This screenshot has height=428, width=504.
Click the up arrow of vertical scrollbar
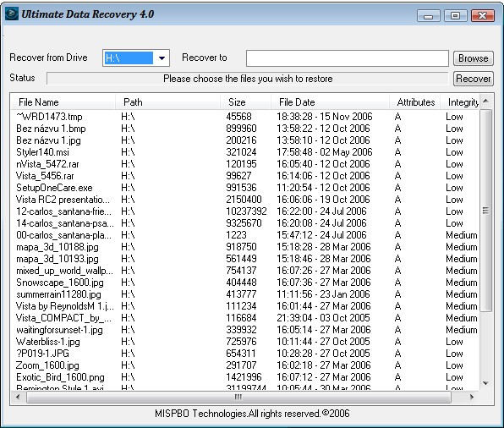click(485, 102)
